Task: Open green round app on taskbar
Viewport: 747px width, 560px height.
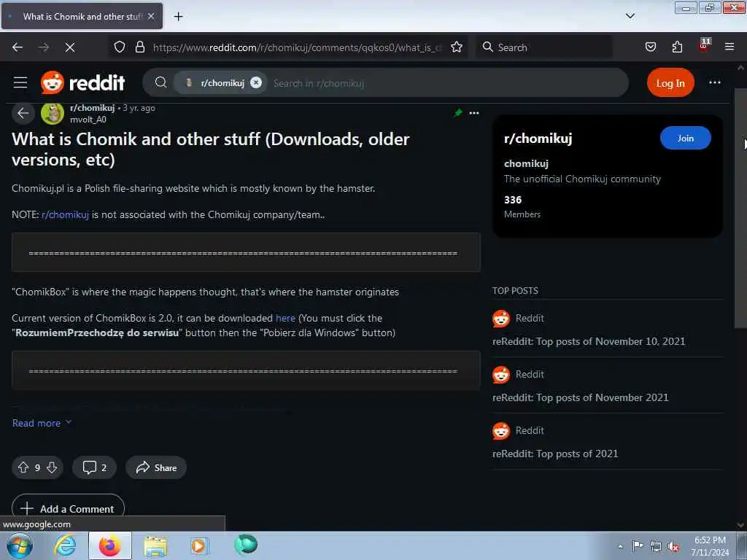Action: 246,544
